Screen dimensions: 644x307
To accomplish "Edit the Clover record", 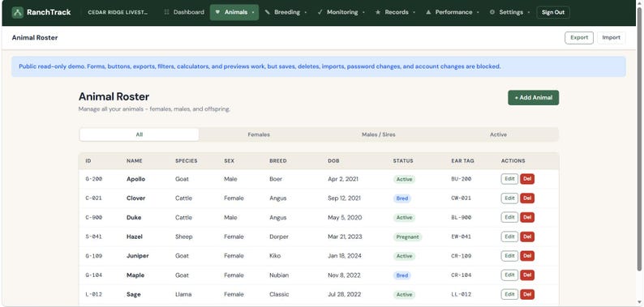I will [509, 198].
